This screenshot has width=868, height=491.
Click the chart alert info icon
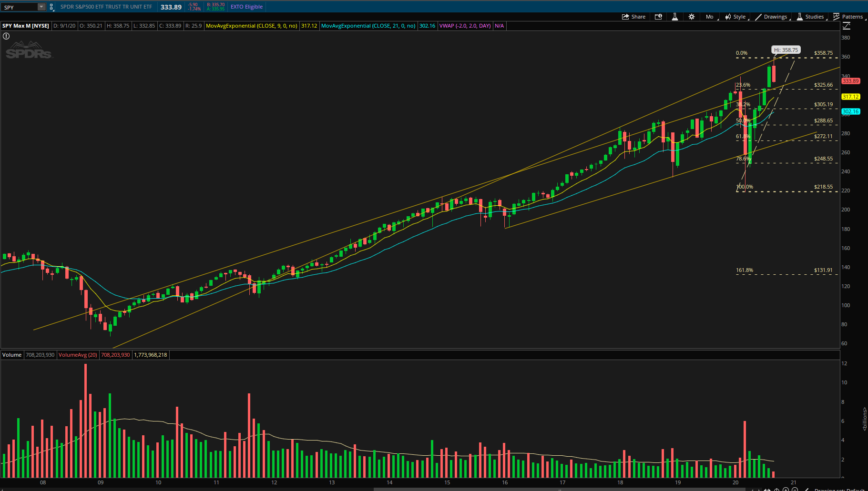6,36
